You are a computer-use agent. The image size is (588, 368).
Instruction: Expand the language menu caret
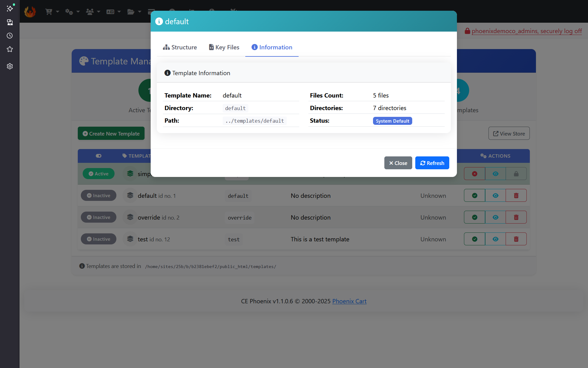coord(119,12)
